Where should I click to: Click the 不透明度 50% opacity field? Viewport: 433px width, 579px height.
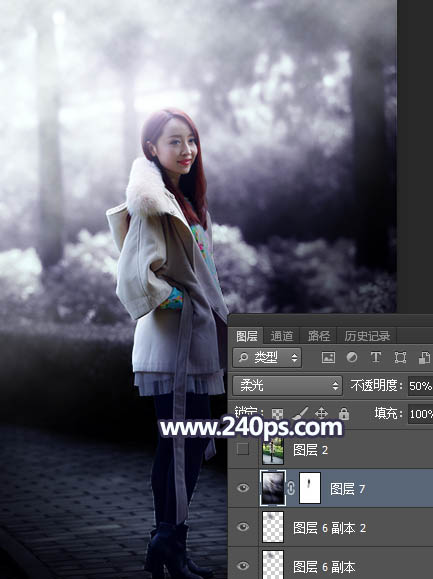420,386
